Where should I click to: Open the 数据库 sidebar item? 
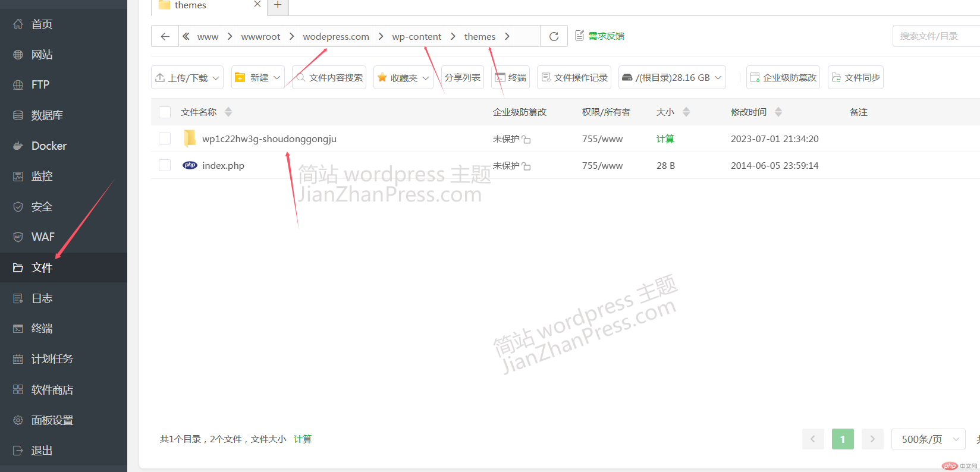coord(64,115)
